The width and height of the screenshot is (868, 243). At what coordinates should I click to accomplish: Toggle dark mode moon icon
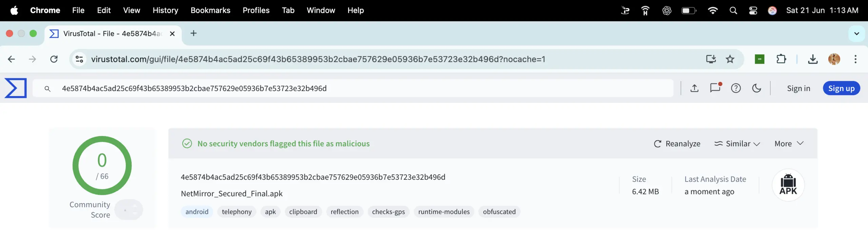coord(757,88)
